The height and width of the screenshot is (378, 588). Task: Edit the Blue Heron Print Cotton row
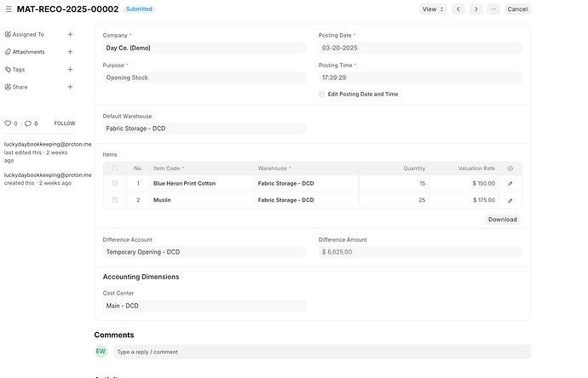(x=510, y=184)
